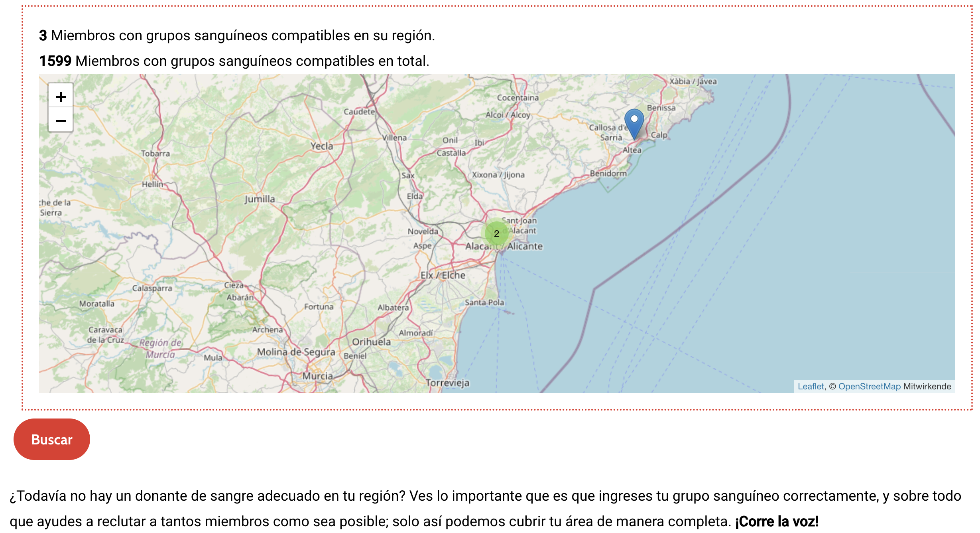Click the Hellín label on the map

coord(153,184)
